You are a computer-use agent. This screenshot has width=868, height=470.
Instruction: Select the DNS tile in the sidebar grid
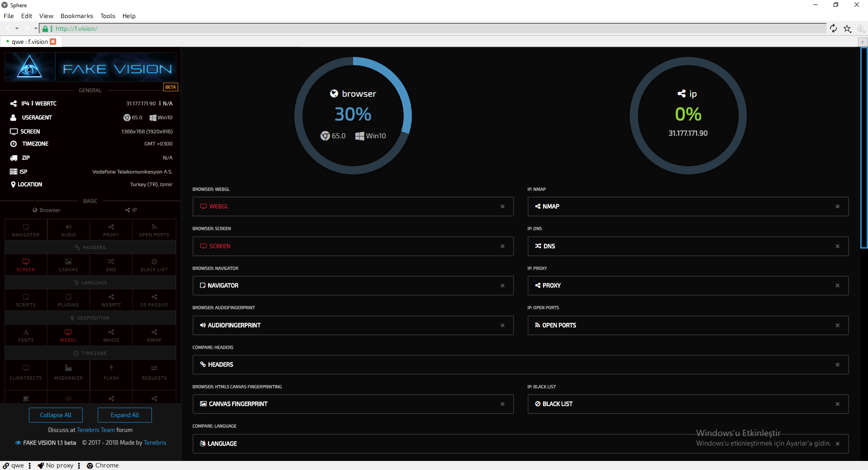tap(111, 265)
